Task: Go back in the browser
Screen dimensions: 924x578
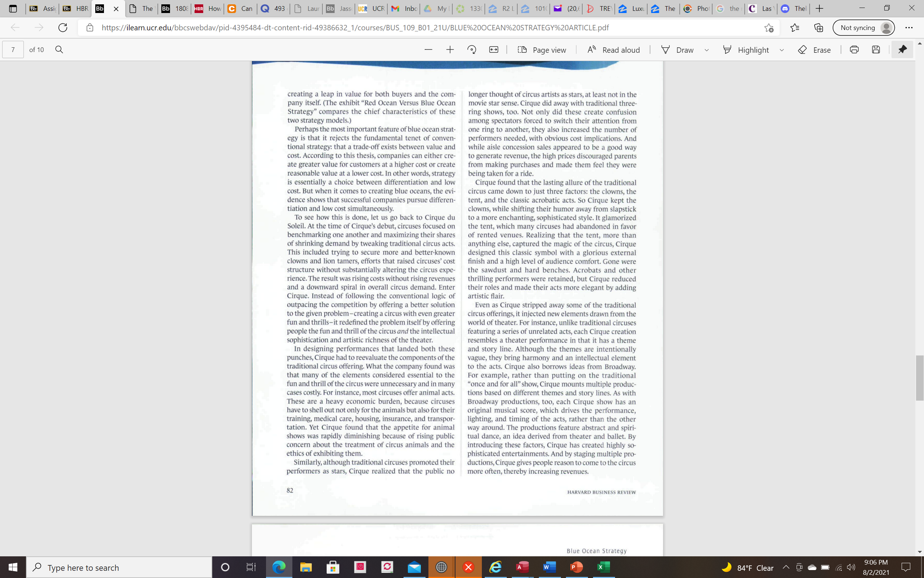Action: [15, 27]
